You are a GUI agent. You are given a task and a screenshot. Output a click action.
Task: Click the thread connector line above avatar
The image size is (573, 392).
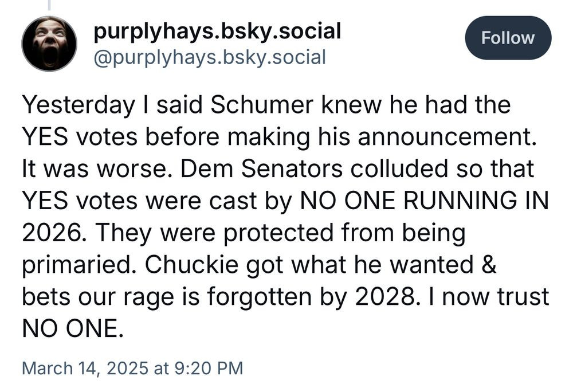point(49,5)
